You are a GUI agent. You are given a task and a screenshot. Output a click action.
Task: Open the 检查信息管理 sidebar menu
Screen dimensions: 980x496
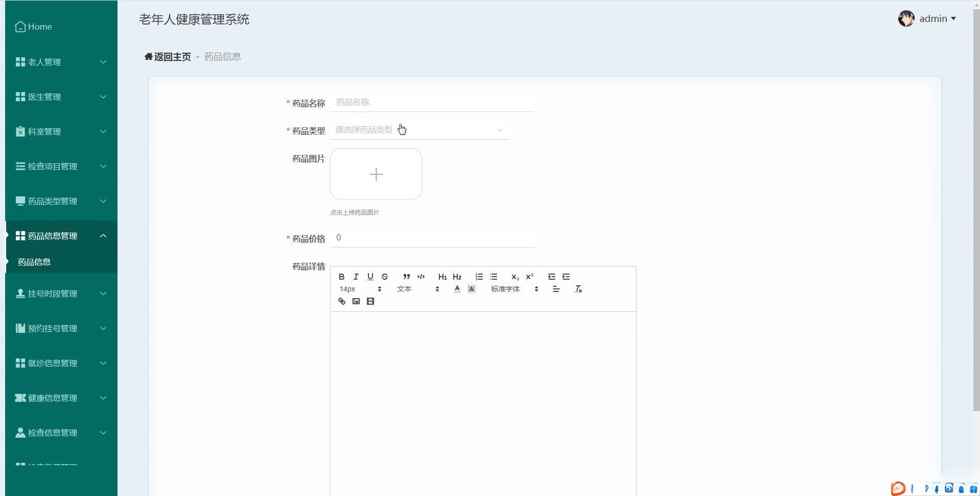pos(61,433)
